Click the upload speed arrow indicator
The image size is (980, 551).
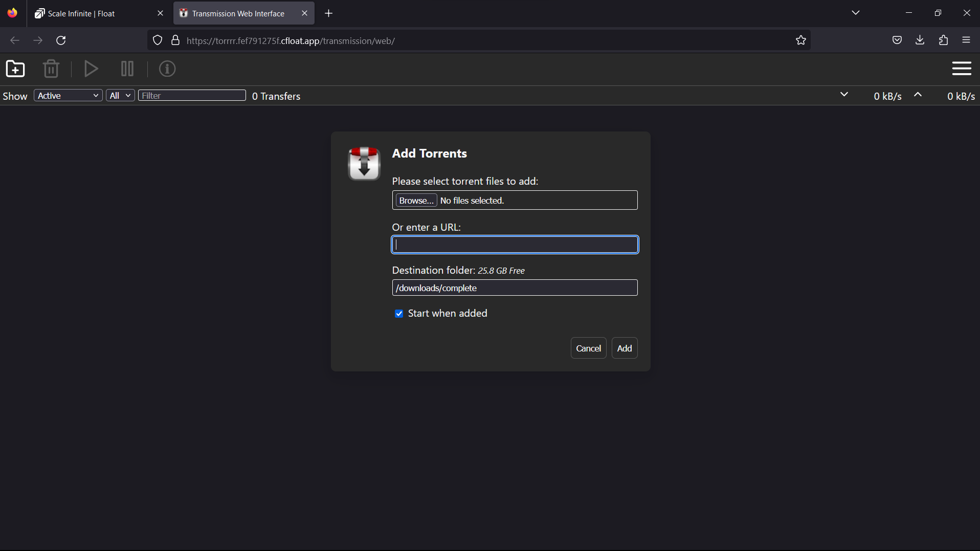[918, 95]
